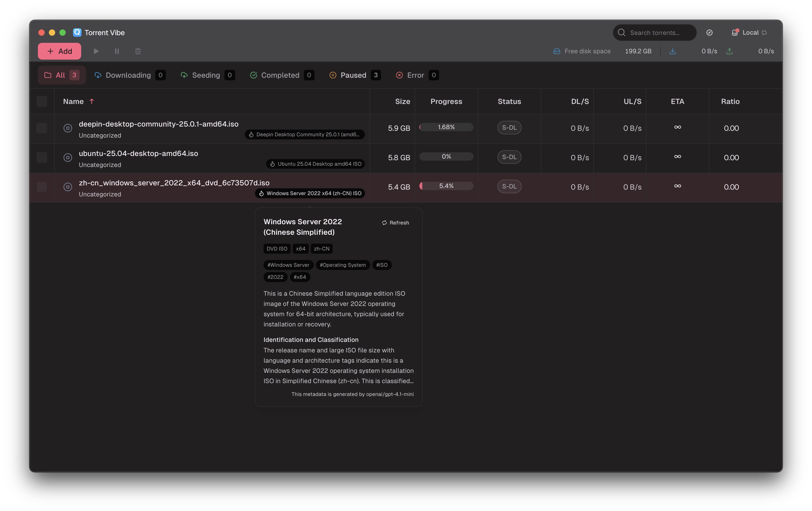Click Refresh in the metadata popup

(395, 223)
